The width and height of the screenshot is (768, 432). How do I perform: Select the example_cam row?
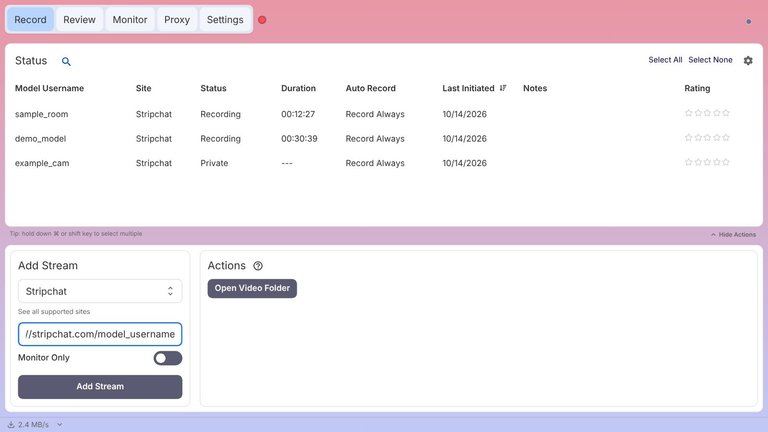click(384, 163)
